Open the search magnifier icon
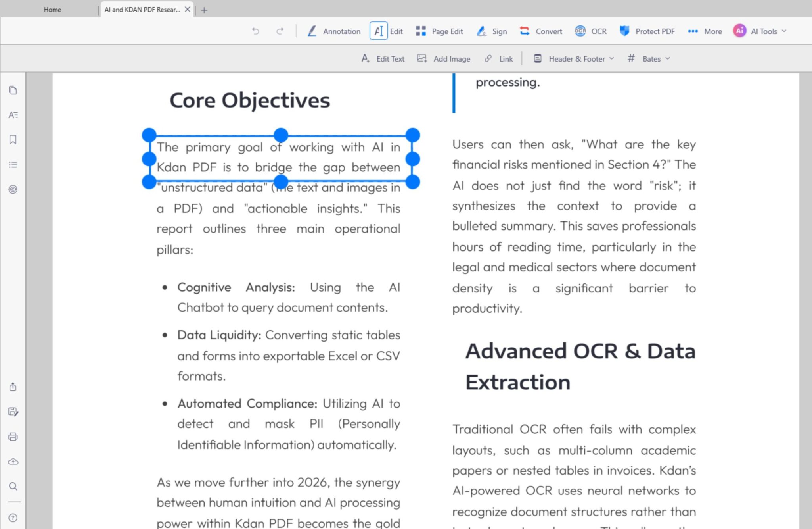The height and width of the screenshot is (529, 812). [x=13, y=486]
